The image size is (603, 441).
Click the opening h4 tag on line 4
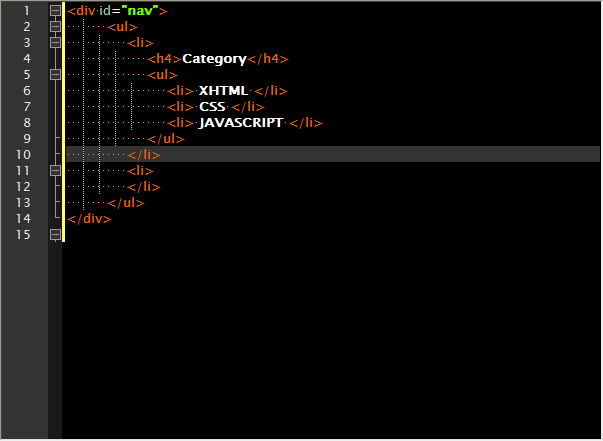click(x=164, y=59)
